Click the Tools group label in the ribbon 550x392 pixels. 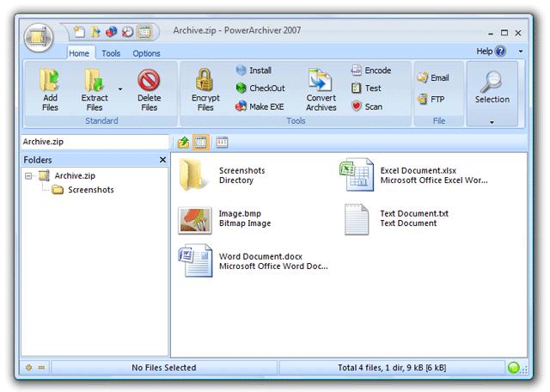click(296, 120)
